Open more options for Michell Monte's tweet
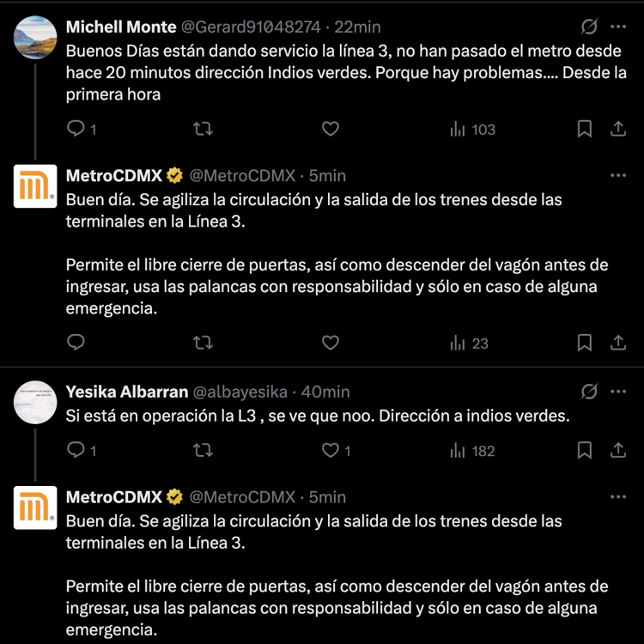Viewport: 644px width, 644px height. coord(617,27)
